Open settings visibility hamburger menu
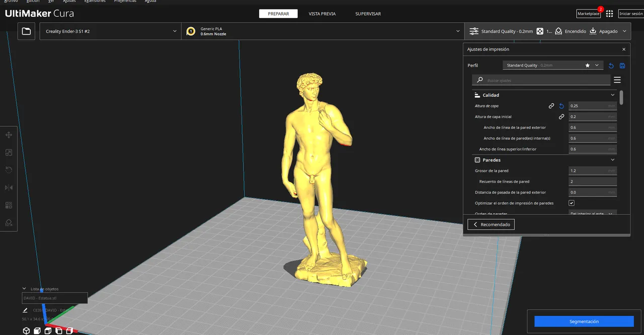This screenshot has width=644, height=335. pyautogui.click(x=617, y=80)
